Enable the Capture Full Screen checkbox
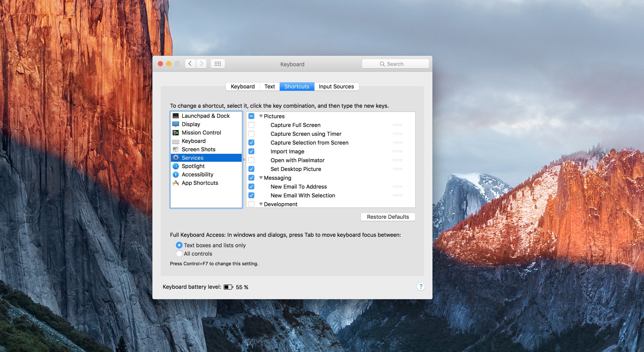The image size is (644, 352). point(251,125)
